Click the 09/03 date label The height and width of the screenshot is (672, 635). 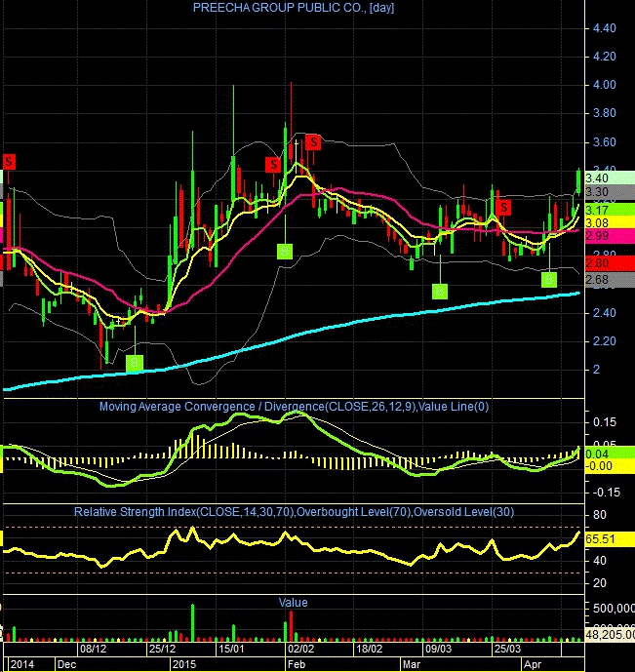click(438, 649)
